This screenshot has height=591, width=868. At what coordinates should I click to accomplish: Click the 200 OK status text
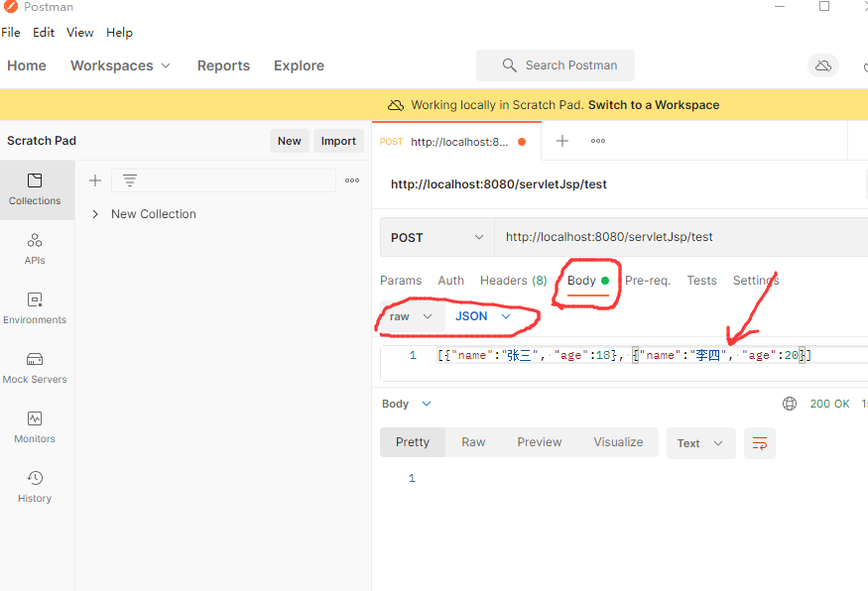(829, 404)
